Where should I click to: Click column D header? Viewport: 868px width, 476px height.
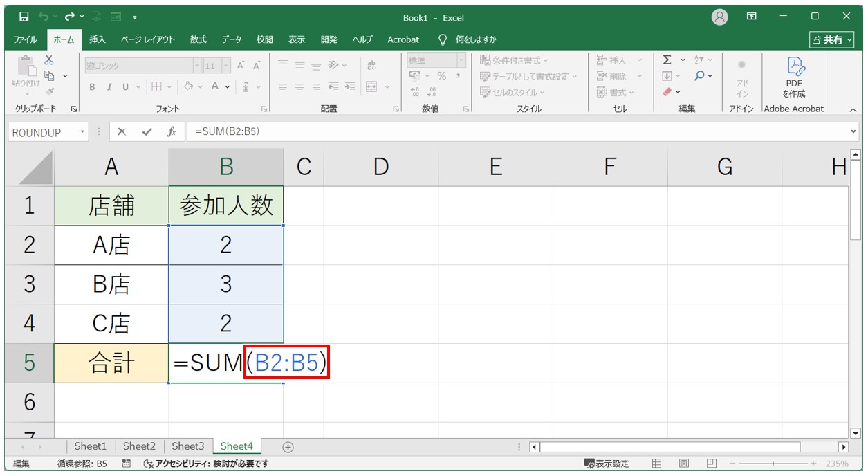pyautogui.click(x=380, y=167)
